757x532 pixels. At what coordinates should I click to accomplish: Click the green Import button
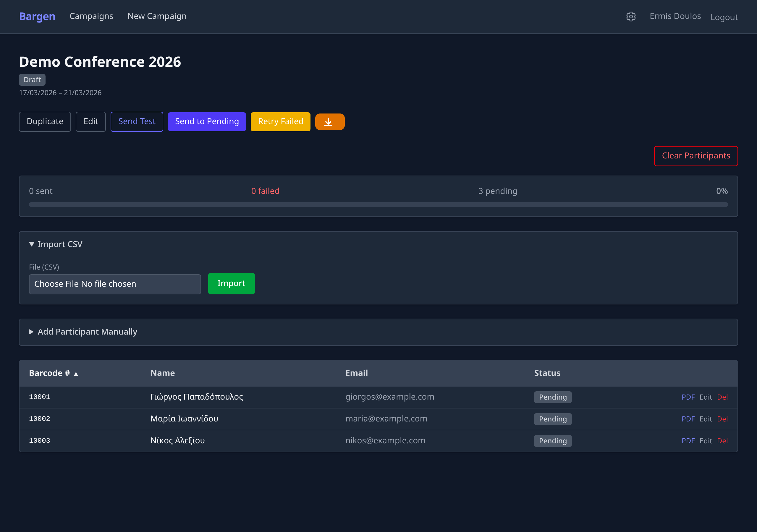pos(231,283)
